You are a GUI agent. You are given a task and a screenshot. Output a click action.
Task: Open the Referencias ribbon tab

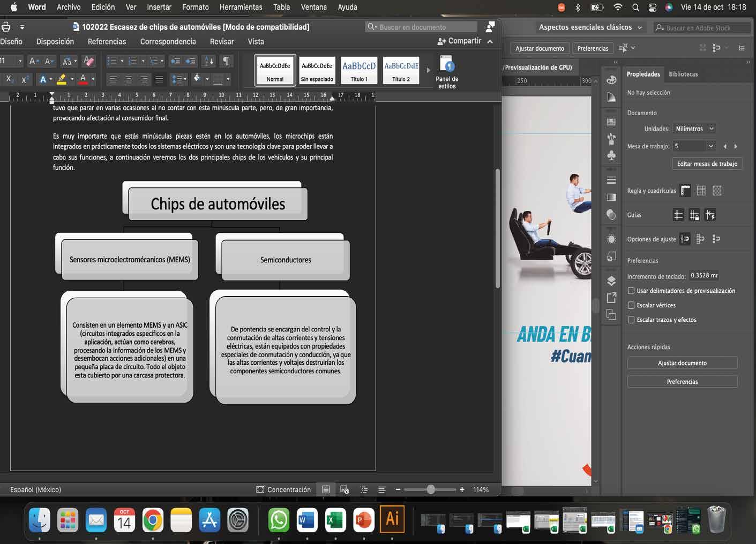[107, 41]
